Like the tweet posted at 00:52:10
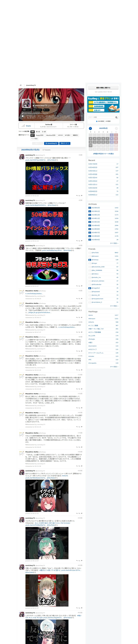Screen dimensions: 138x644 click(x=82, y=241)
